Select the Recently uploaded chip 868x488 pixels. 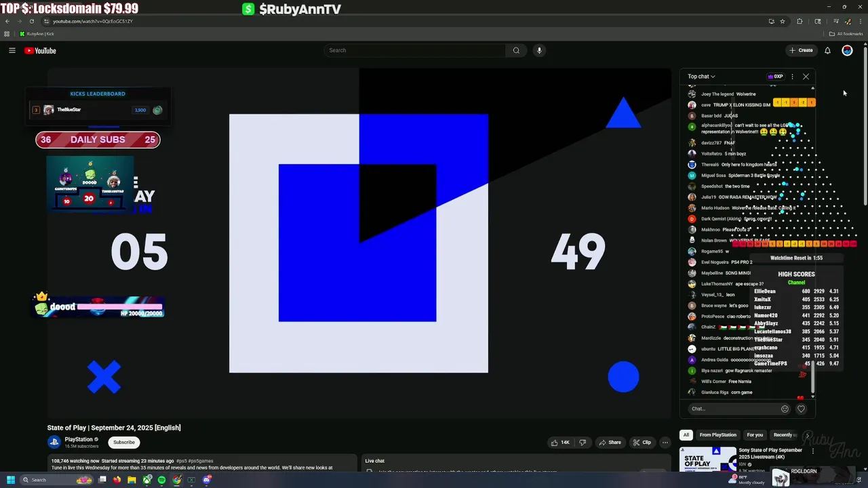[x=785, y=435]
